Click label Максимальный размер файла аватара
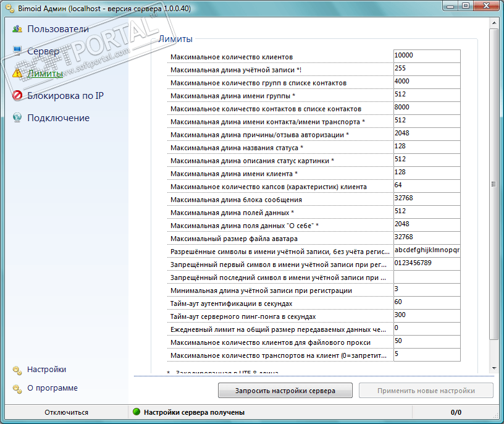Image resolution: width=504 pixels, height=424 pixels. click(x=233, y=239)
